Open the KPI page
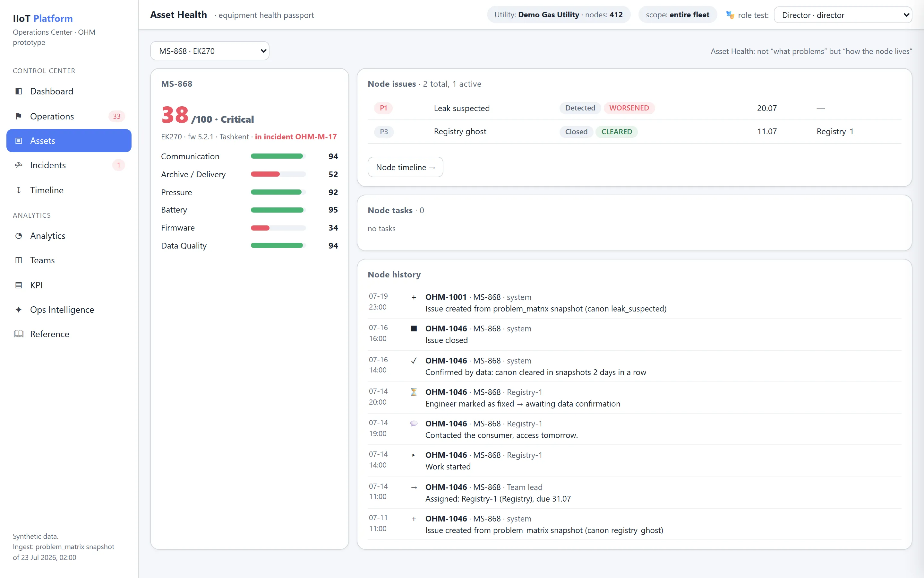The height and width of the screenshot is (578, 924). pyautogui.click(x=69, y=285)
